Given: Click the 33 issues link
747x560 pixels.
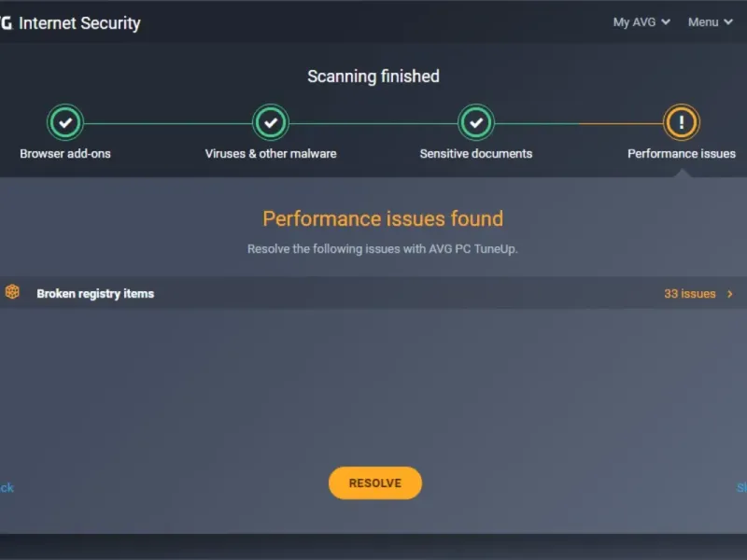Looking at the screenshot, I should pyautogui.click(x=689, y=293).
